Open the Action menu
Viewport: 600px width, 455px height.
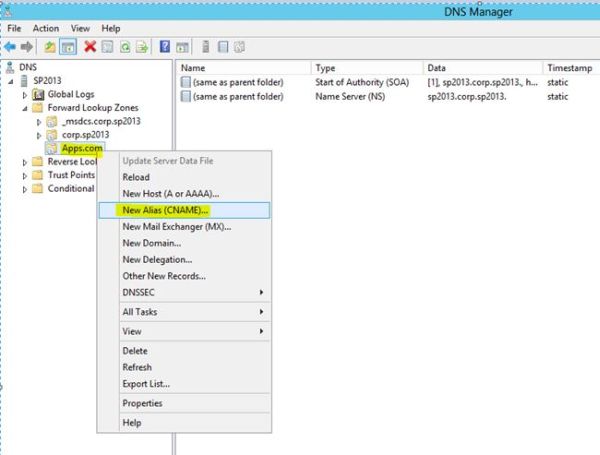[46, 28]
